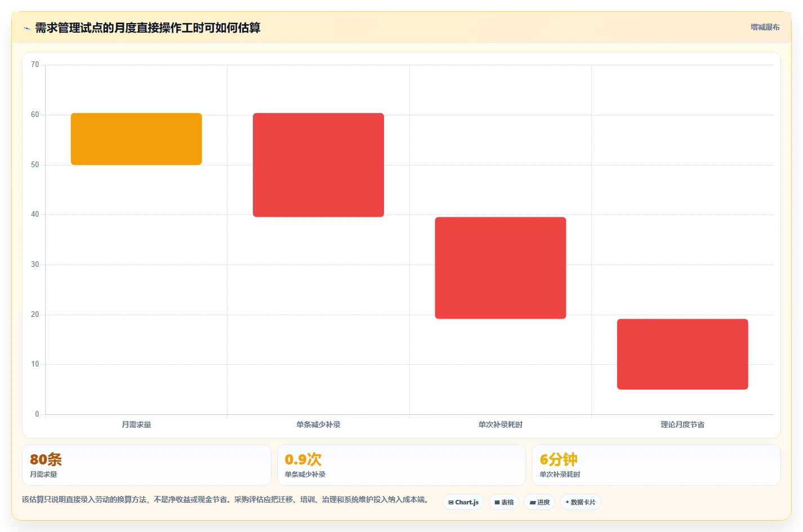Screen dimensions: 803x532
Task: Click the red 单次补录耗时 bar
Action: pyautogui.click(x=501, y=268)
